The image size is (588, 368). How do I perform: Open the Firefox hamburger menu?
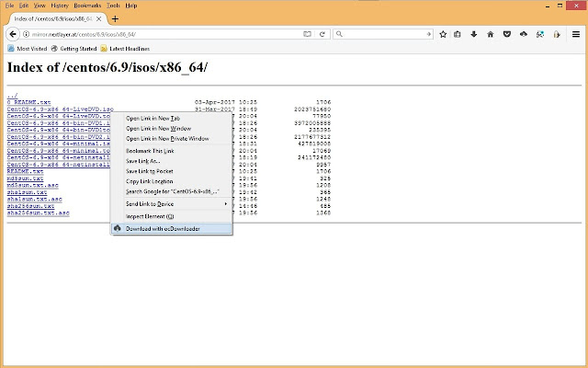pos(576,34)
